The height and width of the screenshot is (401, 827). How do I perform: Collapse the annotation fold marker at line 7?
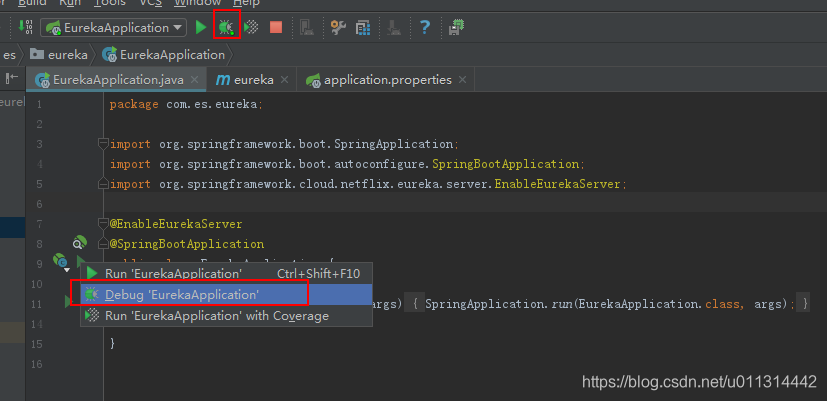click(x=103, y=224)
